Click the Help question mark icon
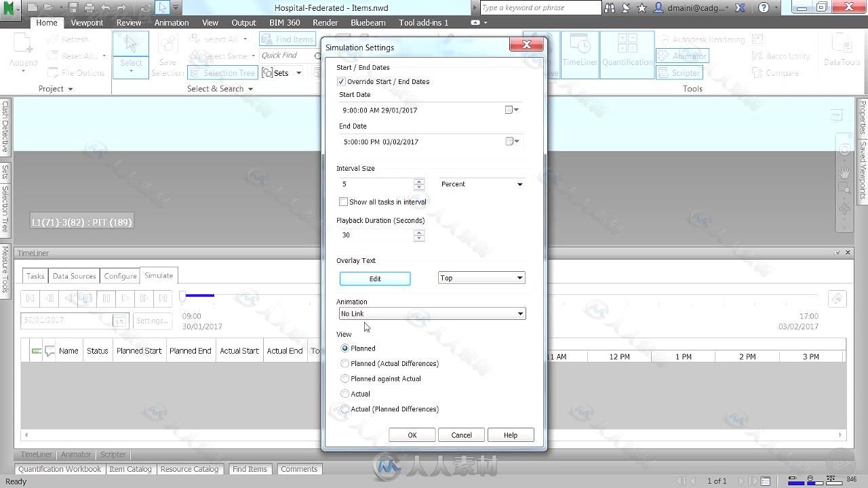868x488 pixels. [x=764, y=8]
